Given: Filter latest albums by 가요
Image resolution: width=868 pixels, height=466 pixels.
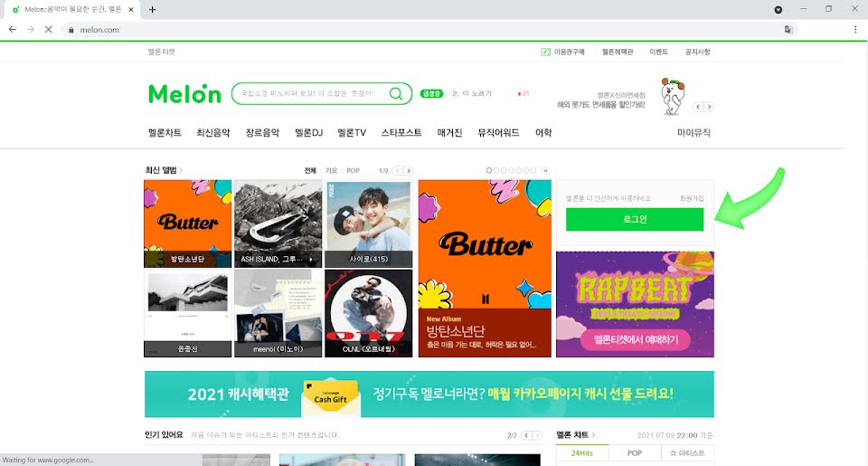Looking at the screenshot, I should (x=331, y=171).
